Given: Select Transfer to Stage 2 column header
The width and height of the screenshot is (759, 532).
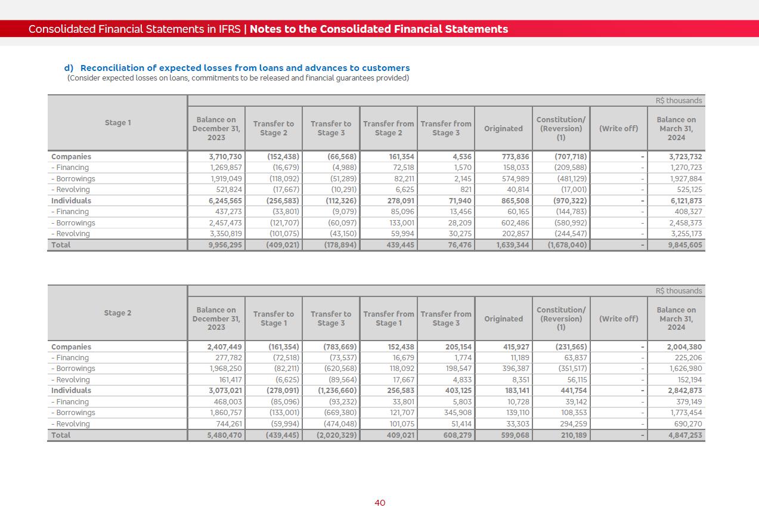Looking at the screenshot, I should 273,128.
